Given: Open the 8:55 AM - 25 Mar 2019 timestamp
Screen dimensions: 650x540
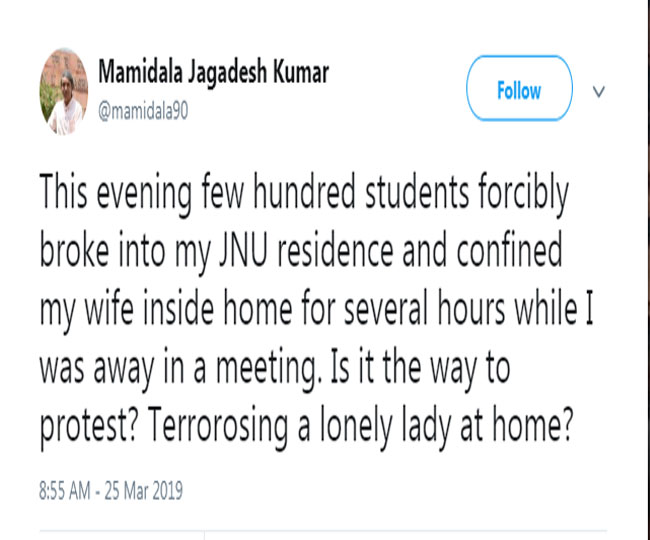Looking at the screenshot, I should [x=111, y=491].
